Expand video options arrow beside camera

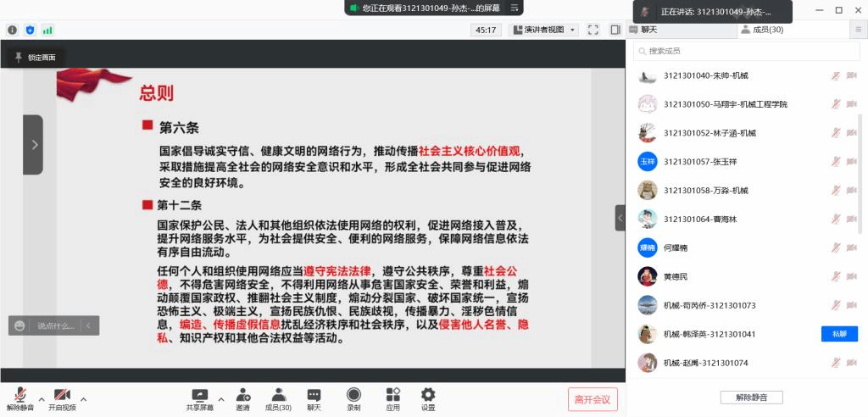click(82, 398)
